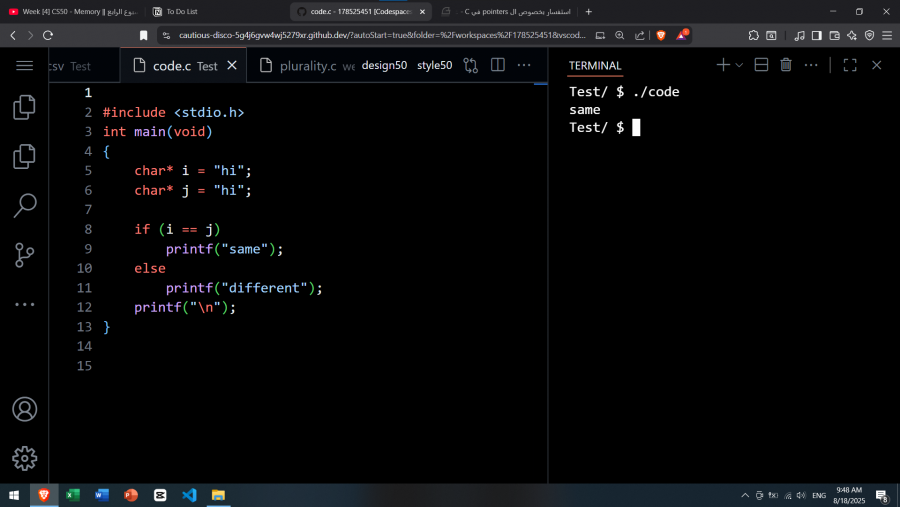Split the terminal pane
900x507 pixels.
click(761, 65)
